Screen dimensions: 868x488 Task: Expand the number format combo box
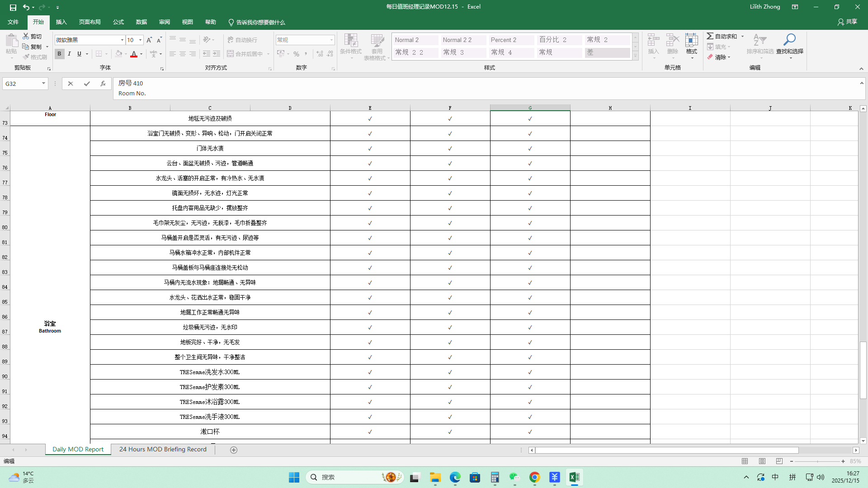click(331, 40)
